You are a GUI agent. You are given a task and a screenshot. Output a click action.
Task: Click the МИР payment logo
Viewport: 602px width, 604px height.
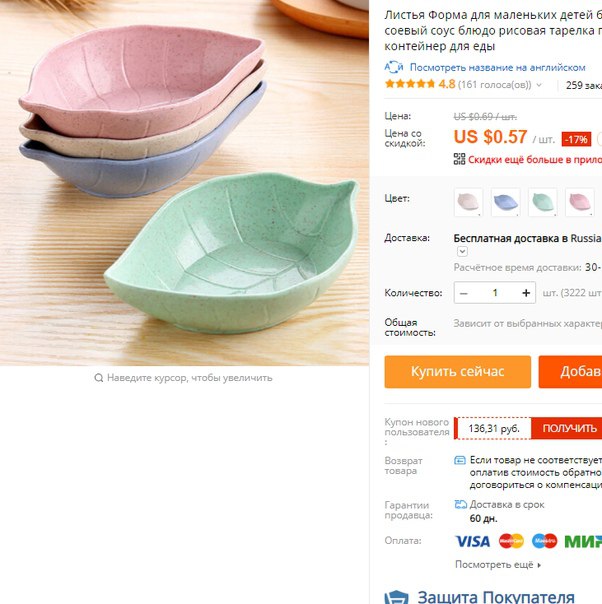coord(583,541)
